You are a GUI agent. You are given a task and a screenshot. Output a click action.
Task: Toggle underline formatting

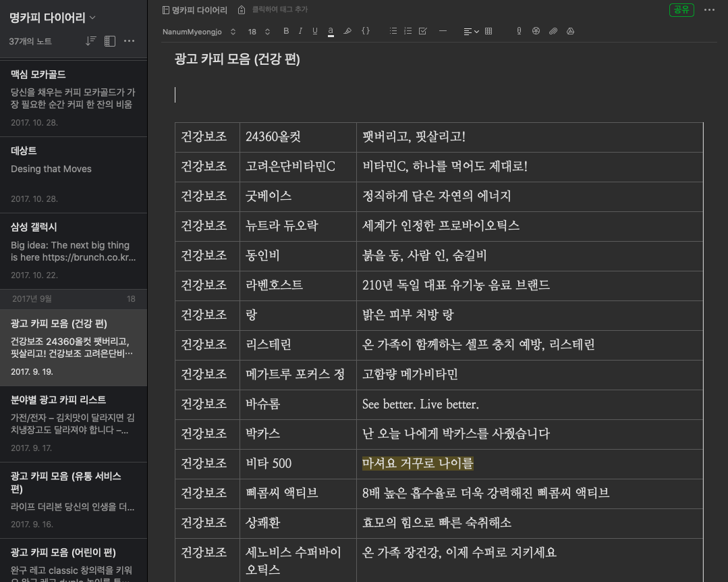314,31
